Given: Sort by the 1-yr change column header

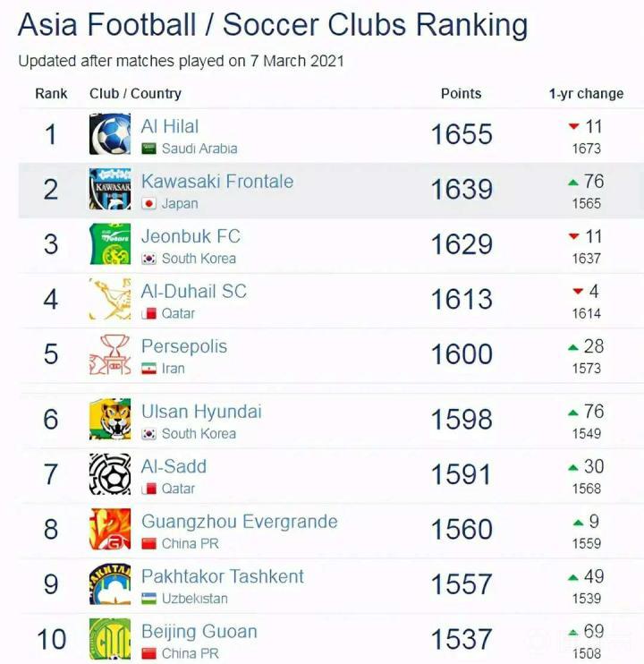Looking at the screenshot, I should tap(586, 93).
